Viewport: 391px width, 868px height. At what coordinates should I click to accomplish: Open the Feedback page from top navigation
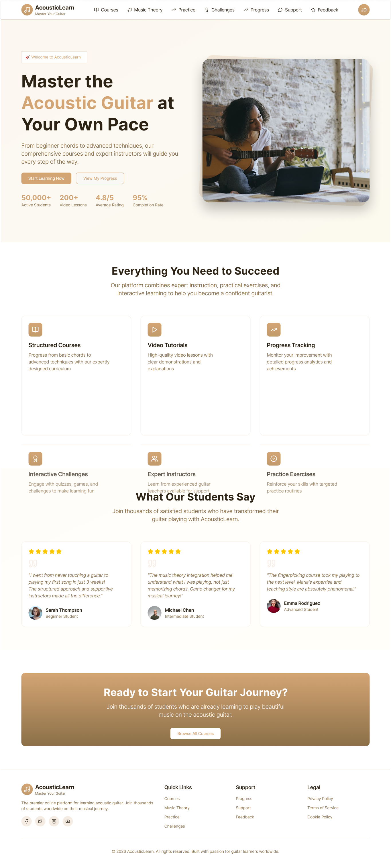point(324,10)
